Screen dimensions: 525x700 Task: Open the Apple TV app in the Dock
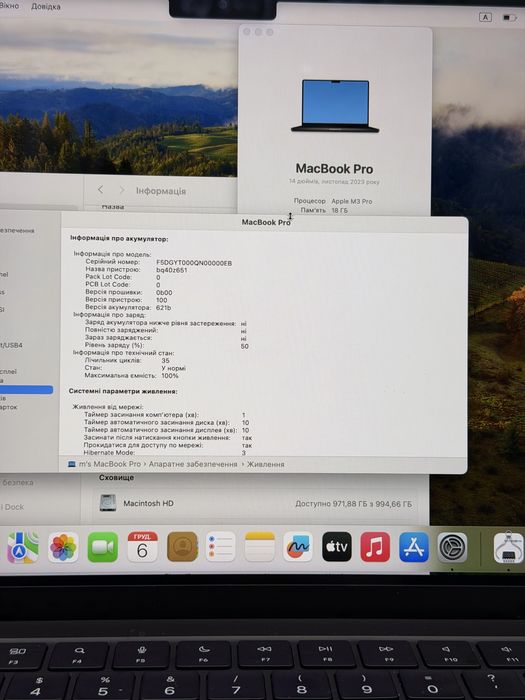pyautogui.click(x=337, y=546)
